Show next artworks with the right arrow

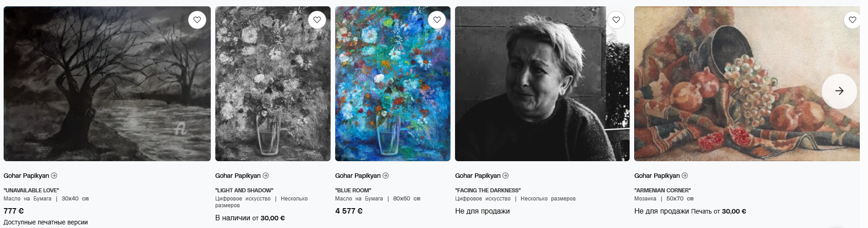tap(839, 91)
